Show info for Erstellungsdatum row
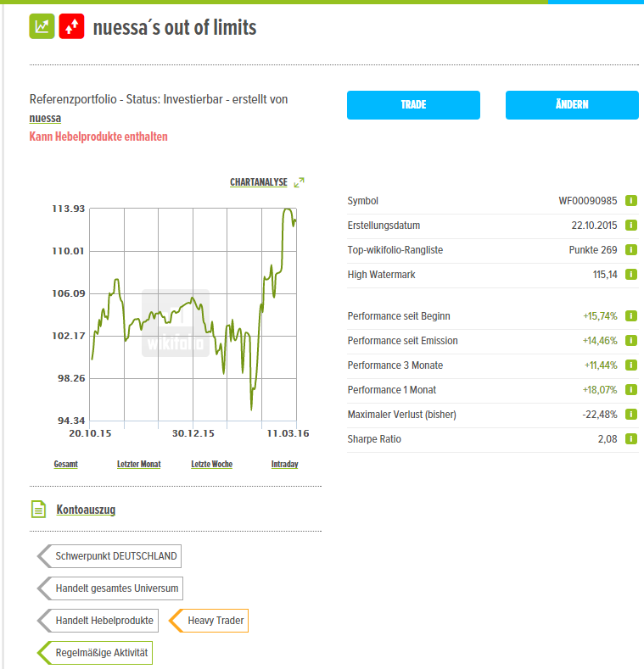Image resolution: width=644 pixels, height=669 pixels. click(x=630, y=226)
